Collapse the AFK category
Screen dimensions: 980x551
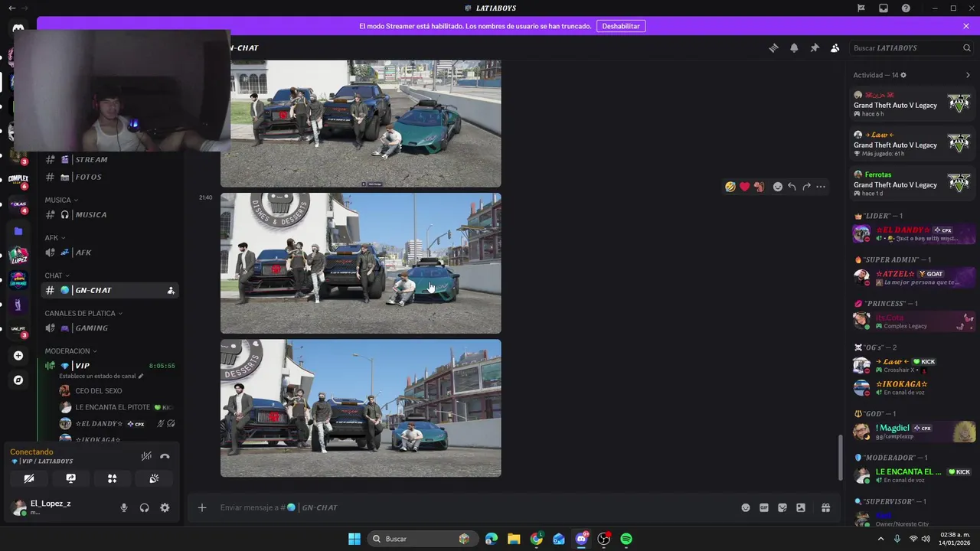pyautogui.click(x=55, y=238)
